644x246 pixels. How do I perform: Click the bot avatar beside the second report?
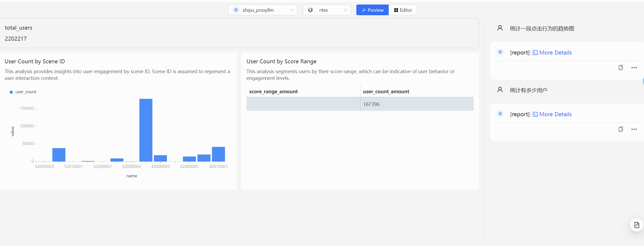pyautogui.click(x=500, y=114)
